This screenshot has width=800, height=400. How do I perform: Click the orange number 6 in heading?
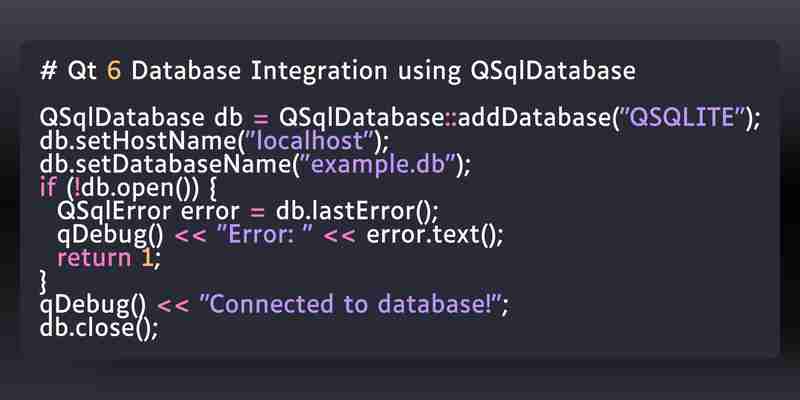pyautogui.click(x=114, y=71)
